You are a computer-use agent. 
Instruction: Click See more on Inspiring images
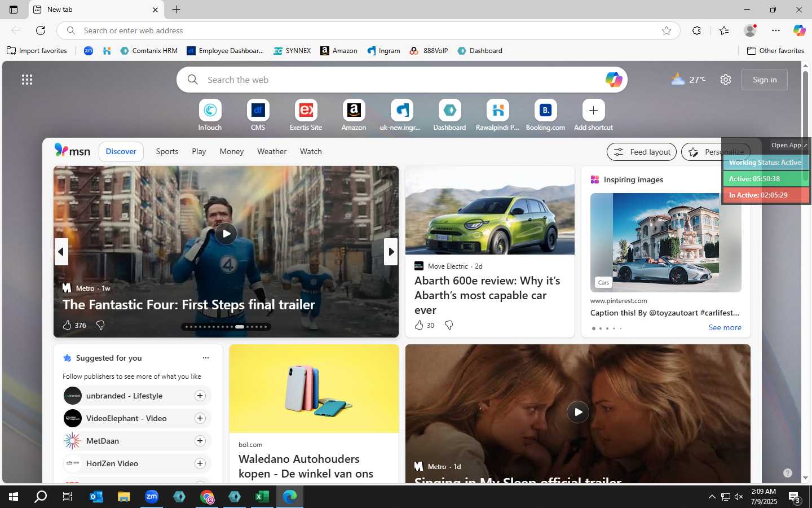[725, 327]
